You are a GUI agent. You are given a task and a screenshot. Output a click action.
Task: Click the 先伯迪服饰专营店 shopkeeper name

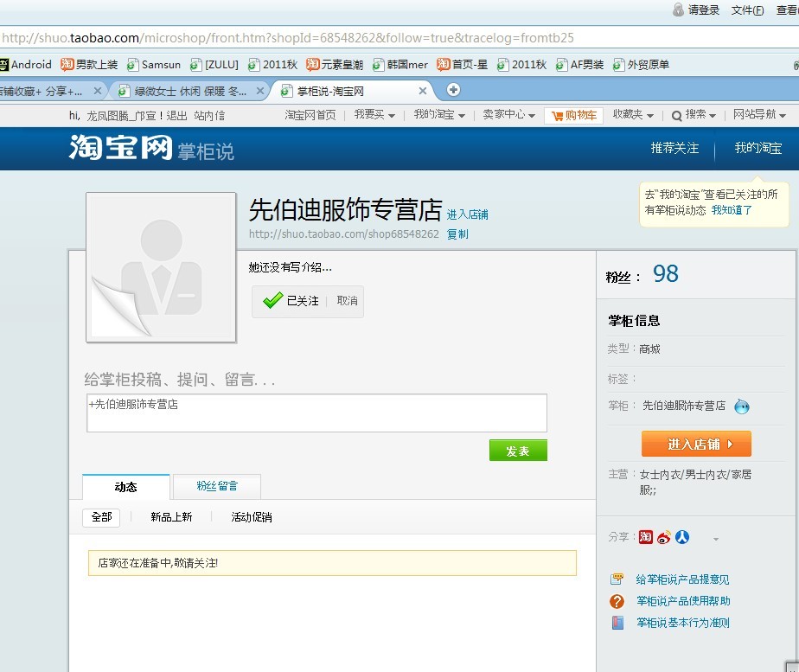point(684,406)
